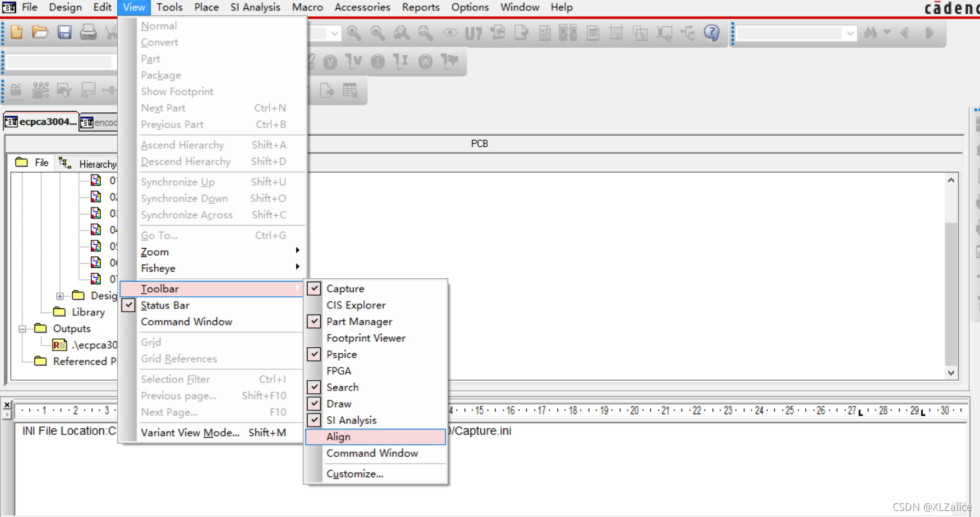Click the Create Netlist icon
Viewport: 980px width, 517px height.
click(545, 33)
